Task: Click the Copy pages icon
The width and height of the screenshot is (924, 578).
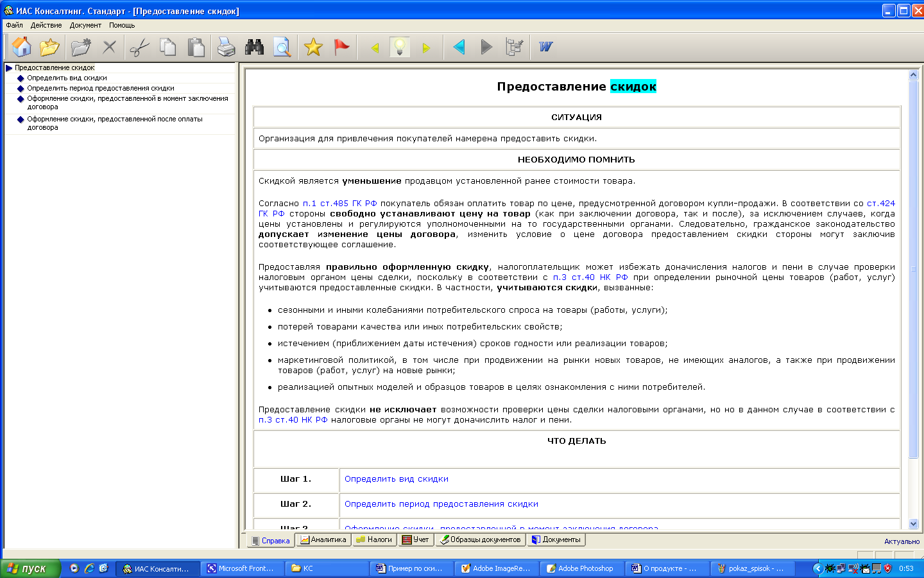Action: pos(167,47)
